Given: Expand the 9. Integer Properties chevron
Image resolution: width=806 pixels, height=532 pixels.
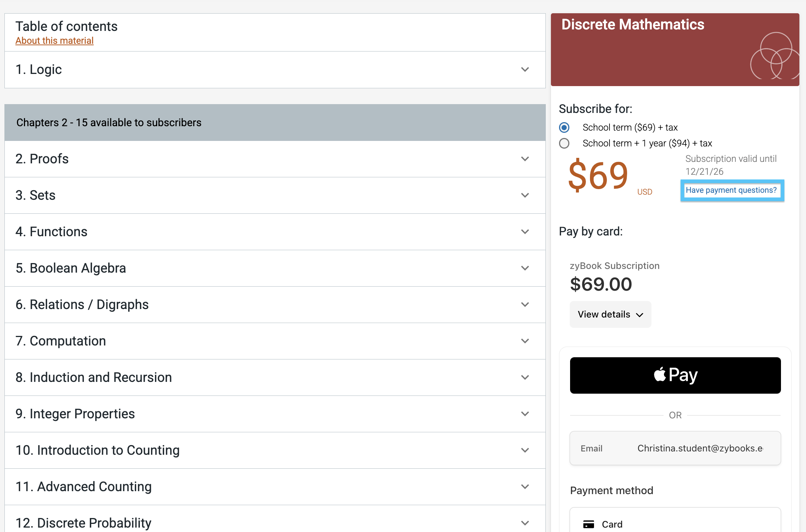Looking at the screenshot, I should pyautogui.click(x=525, y=414).
